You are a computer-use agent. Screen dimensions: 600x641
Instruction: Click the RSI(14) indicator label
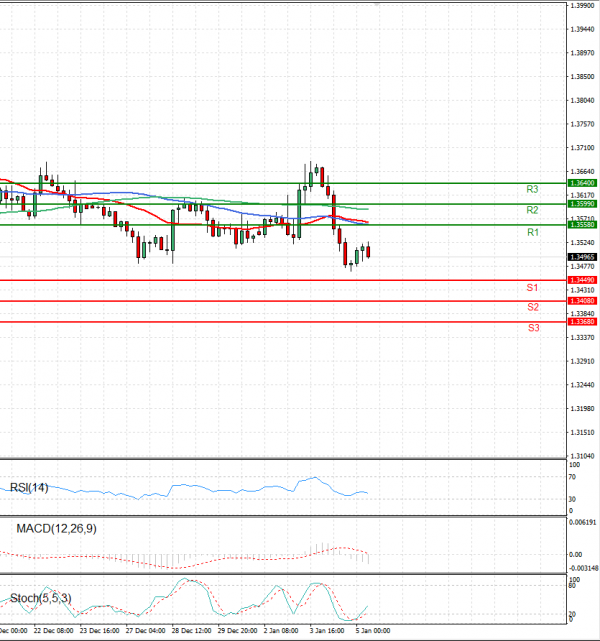(x=29, y=487)
